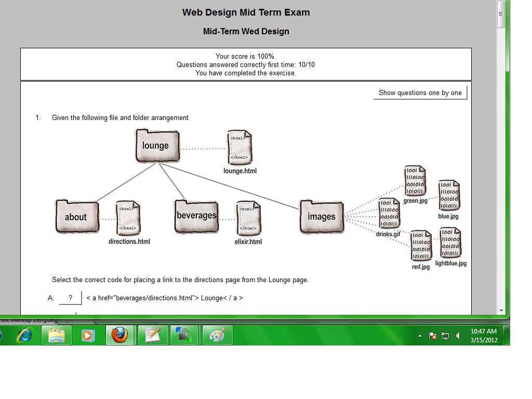The width and height of the screenshot is (532, 399).
Task: Click the beverages folder in the diagram
Action: (196, 216)
